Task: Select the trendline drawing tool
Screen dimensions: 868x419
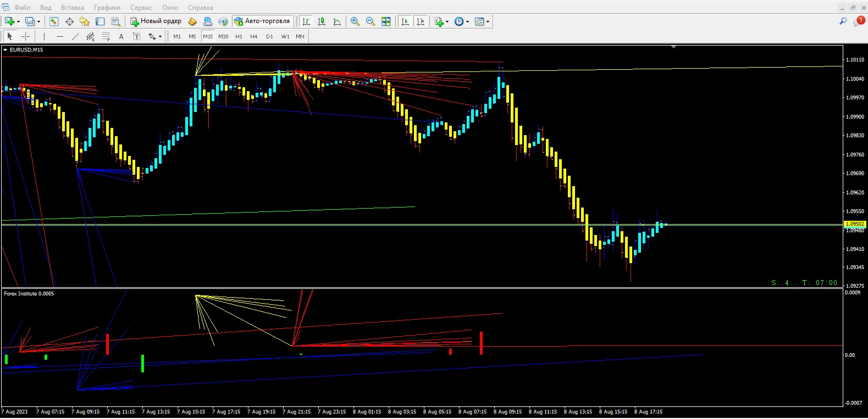Action: [75, 37]
